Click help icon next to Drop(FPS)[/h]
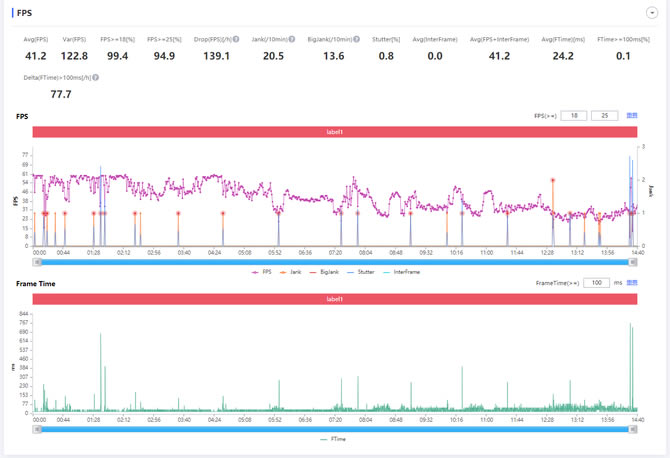 236,39
